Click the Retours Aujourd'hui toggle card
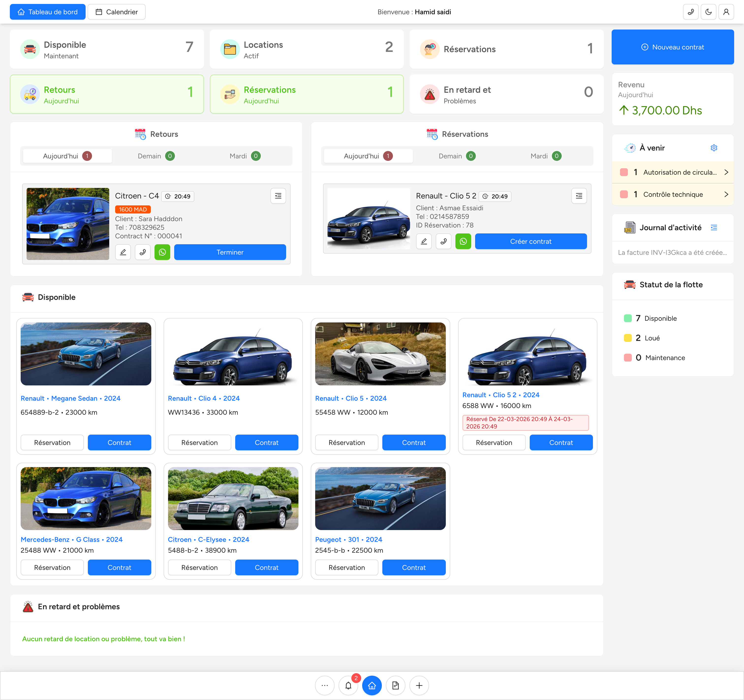The width and height of the screenshot is (744, 700). [x=107, y=94]
